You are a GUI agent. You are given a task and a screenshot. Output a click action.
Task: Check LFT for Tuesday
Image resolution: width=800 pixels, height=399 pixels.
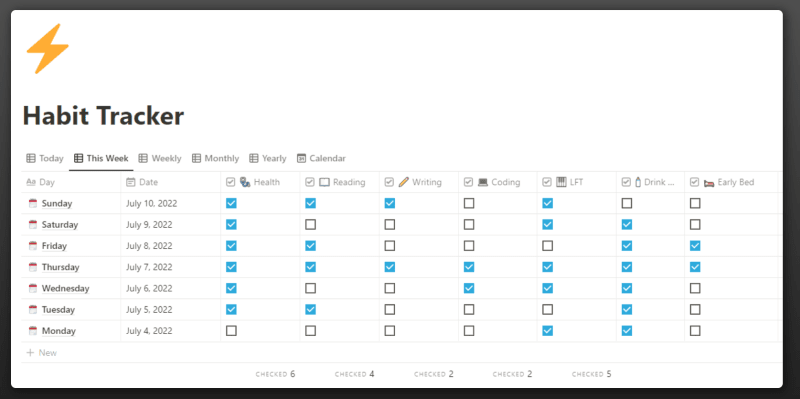click(x=547, y=310)
